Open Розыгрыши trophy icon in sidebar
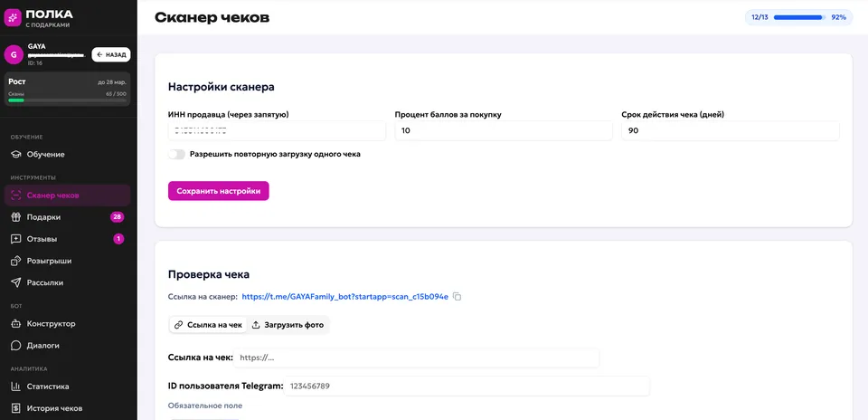 15,261
